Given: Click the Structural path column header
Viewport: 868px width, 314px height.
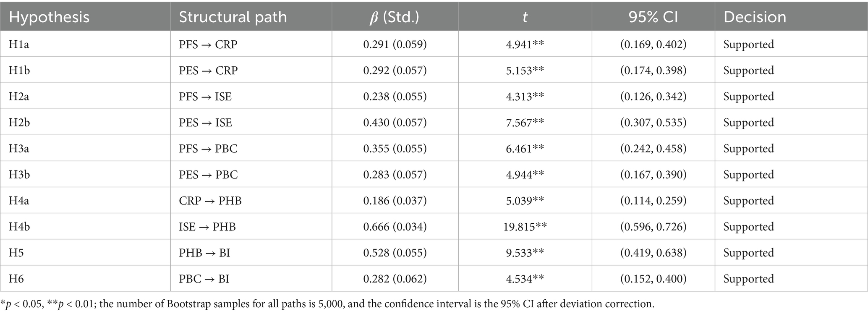Looking at the screenshot, I should click(233, 17).
